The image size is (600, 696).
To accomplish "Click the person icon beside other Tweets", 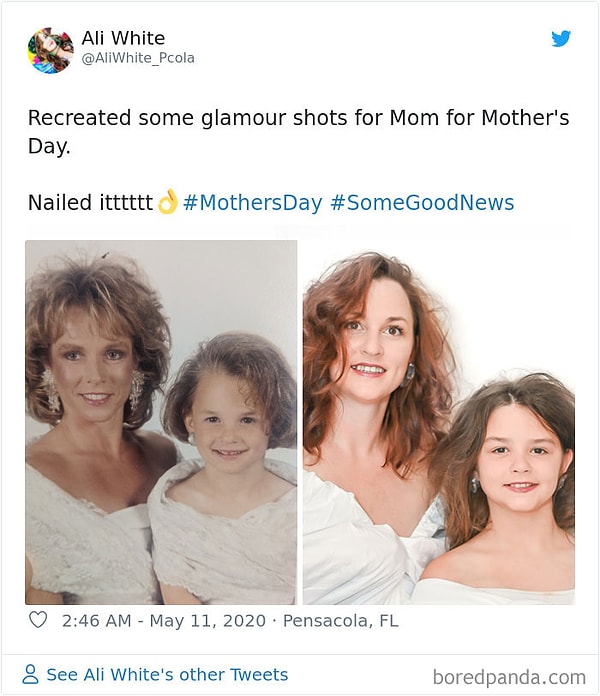I will tap(31, 675).
